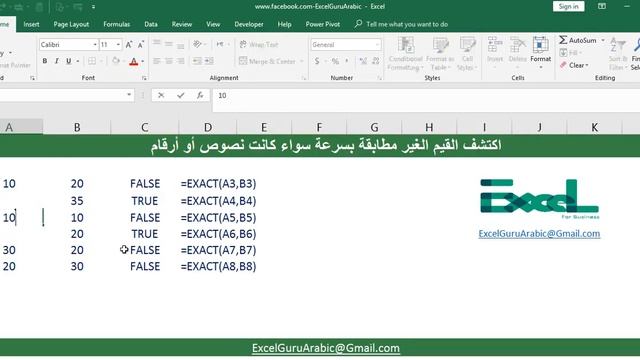Click the Sign in button
Image resolution: width=640 pixels, height=360 pixels.
[568, 7]
